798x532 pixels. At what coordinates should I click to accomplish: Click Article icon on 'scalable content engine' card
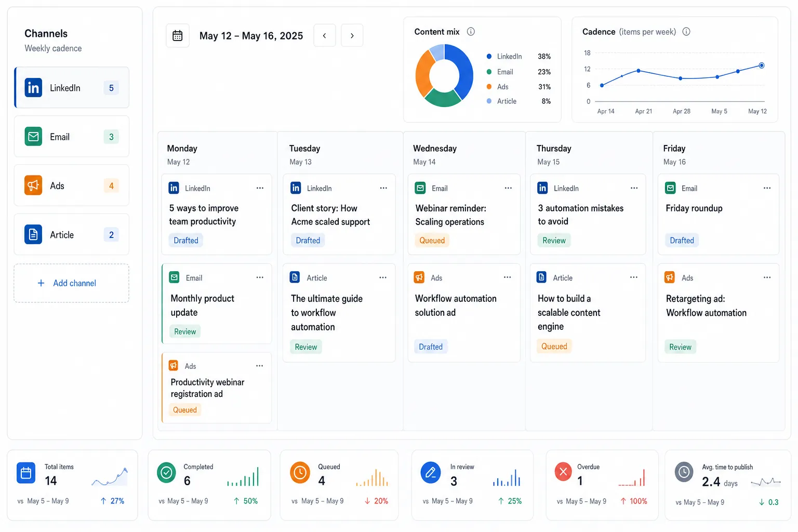541,277
